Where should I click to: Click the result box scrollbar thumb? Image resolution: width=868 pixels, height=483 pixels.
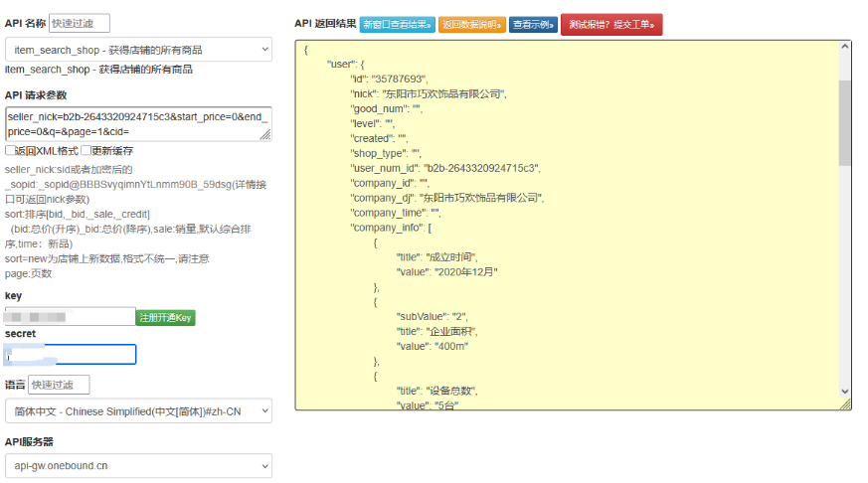845,123
